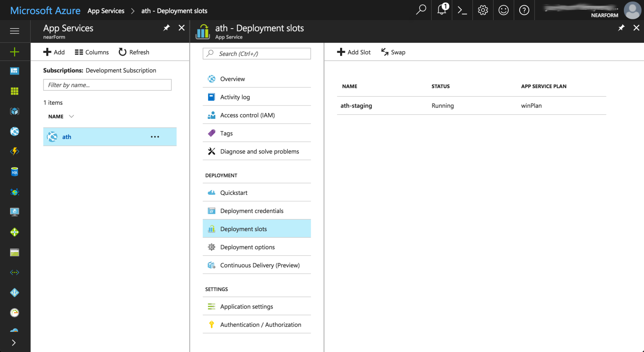This screenshot has width=644, height=352.
Task: Open the ath-staging slot row
Action: (x=471, y=106)
